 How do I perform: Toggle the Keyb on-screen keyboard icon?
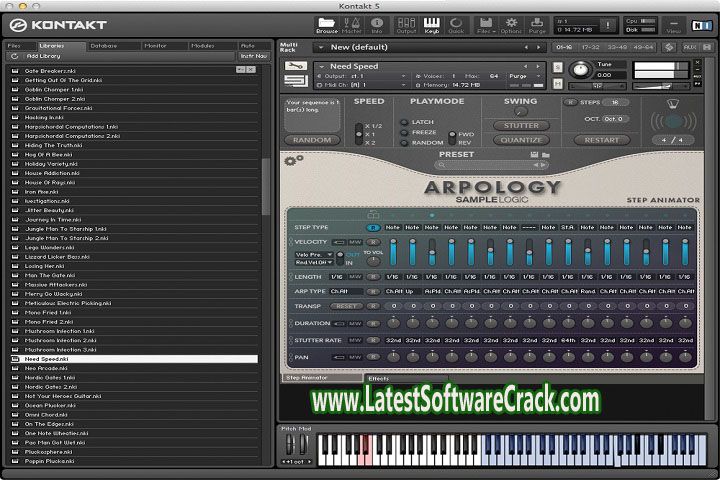click(432, 25)
